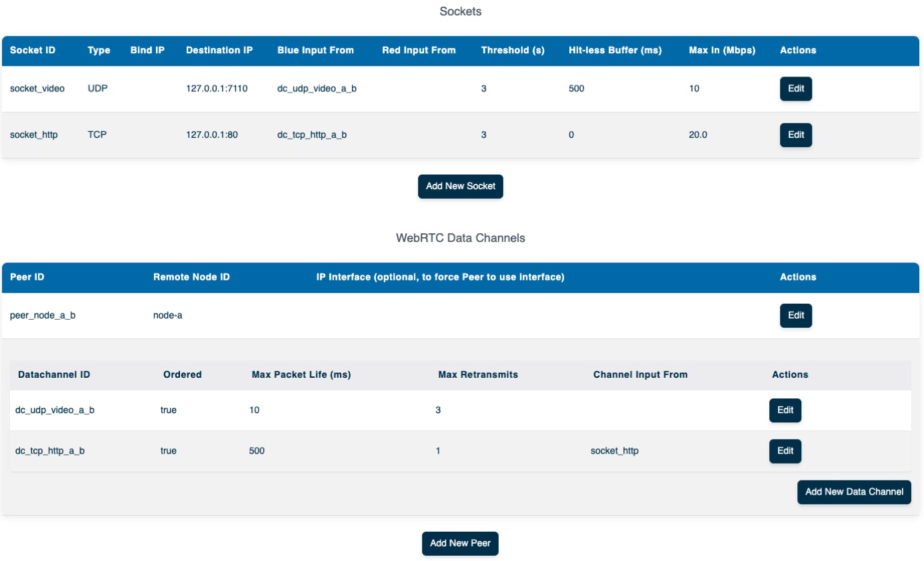Click Add New Socket button
The image size is (924, 561).
coord(461,187)
